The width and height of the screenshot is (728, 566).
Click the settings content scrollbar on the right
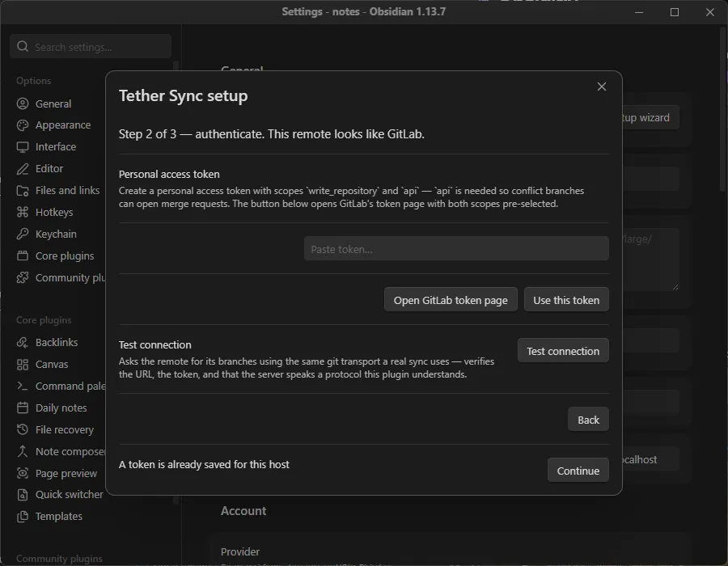723,109
